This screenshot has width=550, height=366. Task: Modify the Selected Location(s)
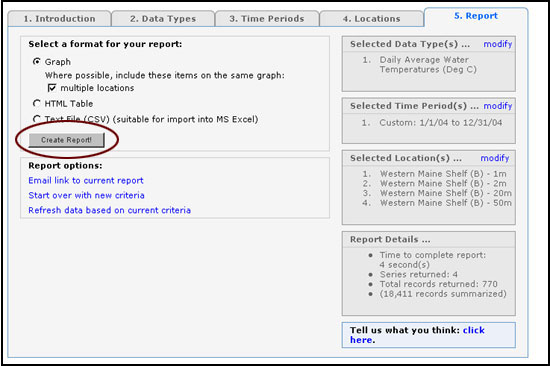click(495, 158)
